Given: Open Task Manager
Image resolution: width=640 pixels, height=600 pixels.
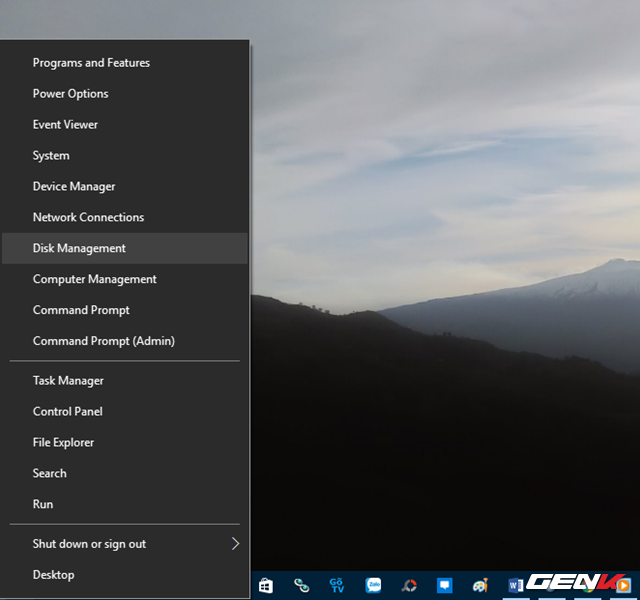Looking at the screenshot, I should [x=68, y=381].
